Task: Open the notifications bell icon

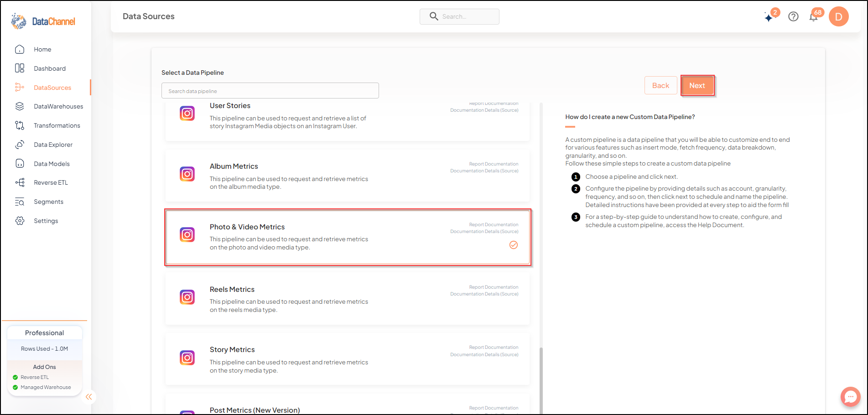Action: point(813,17)
